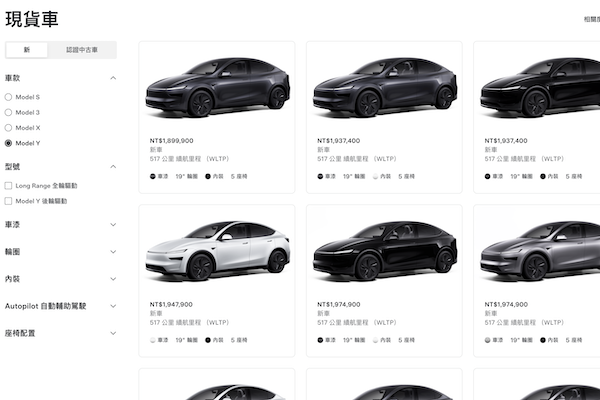
Task: Click 517 公里 range text on NT$1,899,900 card
Action: 189,159
